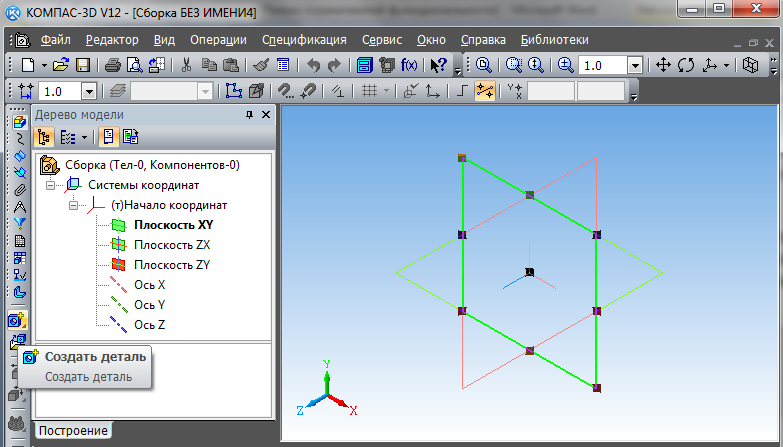Switch to the Построение tab
The width and height of the screenshot is (783, 447).
pyautogui.click(x=73, y=431)
